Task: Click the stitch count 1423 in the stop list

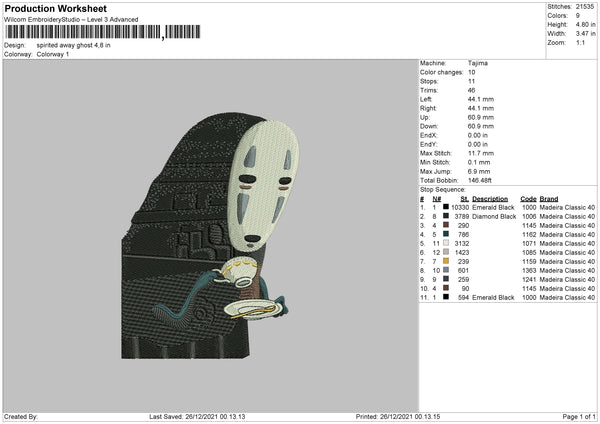Action: [x=461, y=253]
